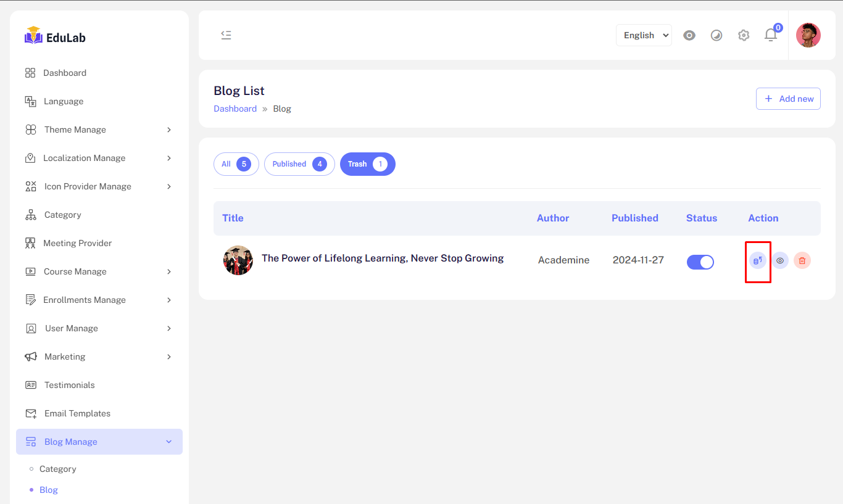Click the restore icon for the trashed blog
The image size is (843, 504).
[758, 260]
